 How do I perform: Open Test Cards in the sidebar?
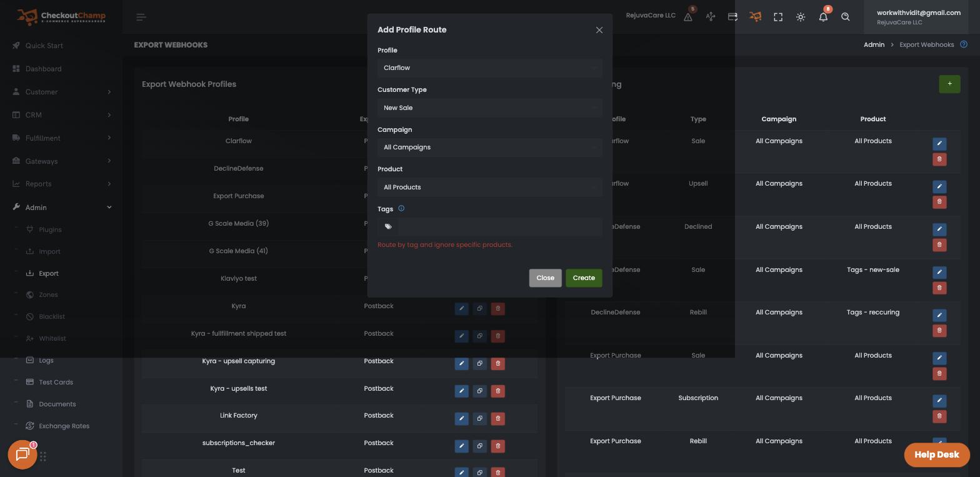56,382
